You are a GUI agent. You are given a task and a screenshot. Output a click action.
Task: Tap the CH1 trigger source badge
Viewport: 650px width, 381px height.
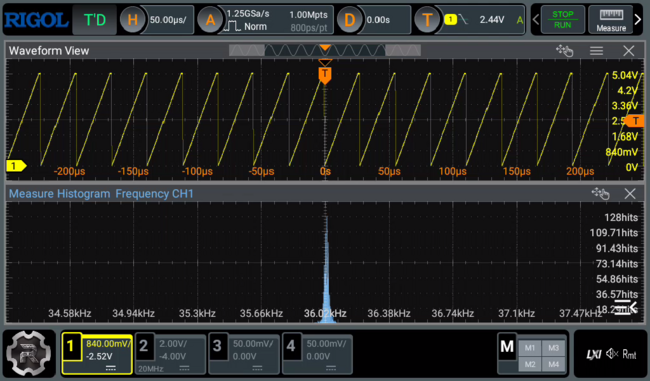point(451,19)
